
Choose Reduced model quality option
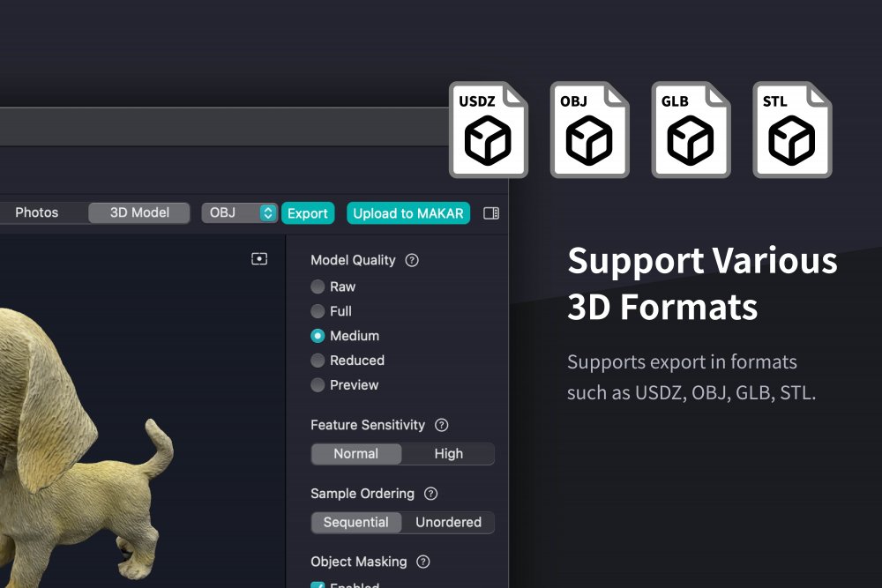pos(318,361)
